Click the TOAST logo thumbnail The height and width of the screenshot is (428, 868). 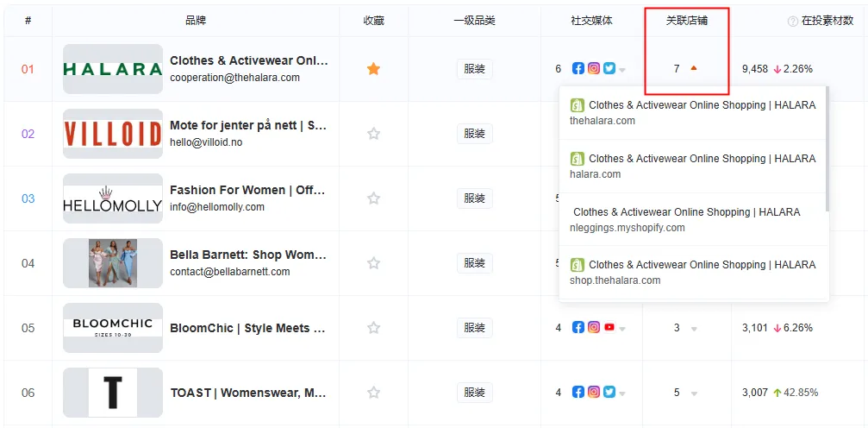[113, 393]
